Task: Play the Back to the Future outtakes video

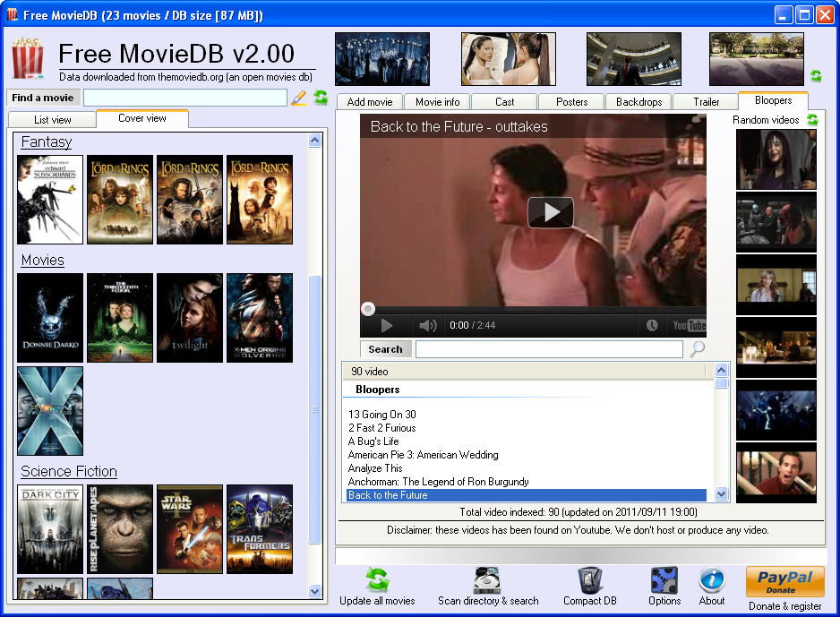Action: click(550, 212)
